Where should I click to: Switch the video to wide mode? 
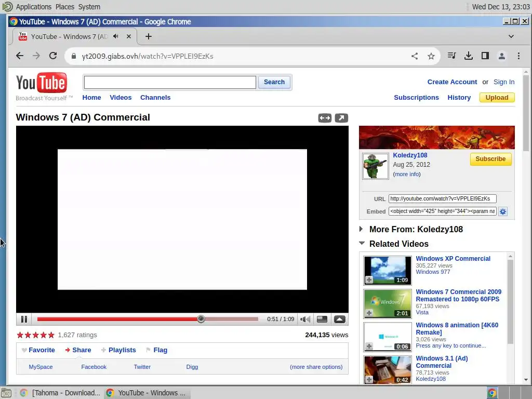click(325, 118)
